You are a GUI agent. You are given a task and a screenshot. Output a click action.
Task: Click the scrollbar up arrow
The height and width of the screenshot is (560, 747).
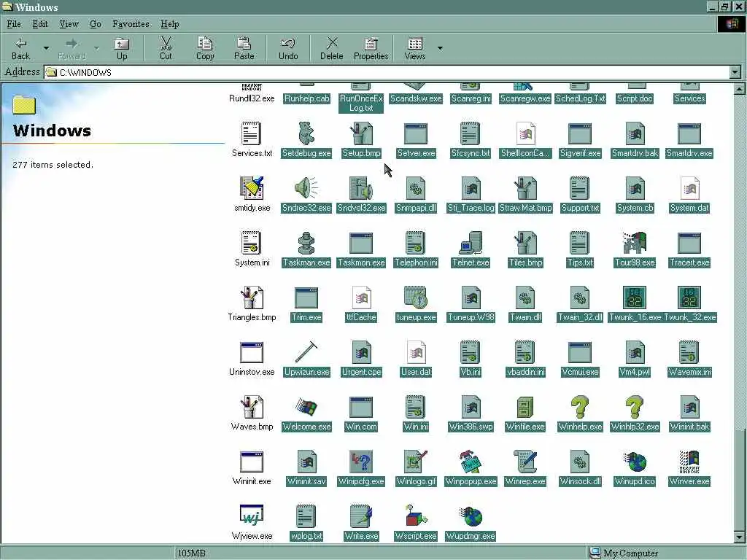tap(740, 88)
